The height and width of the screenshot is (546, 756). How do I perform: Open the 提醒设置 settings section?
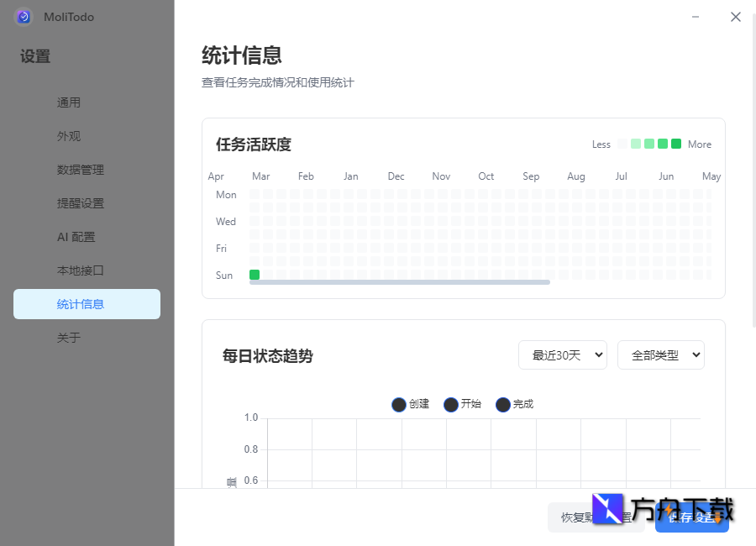click(x=87, y=202)
